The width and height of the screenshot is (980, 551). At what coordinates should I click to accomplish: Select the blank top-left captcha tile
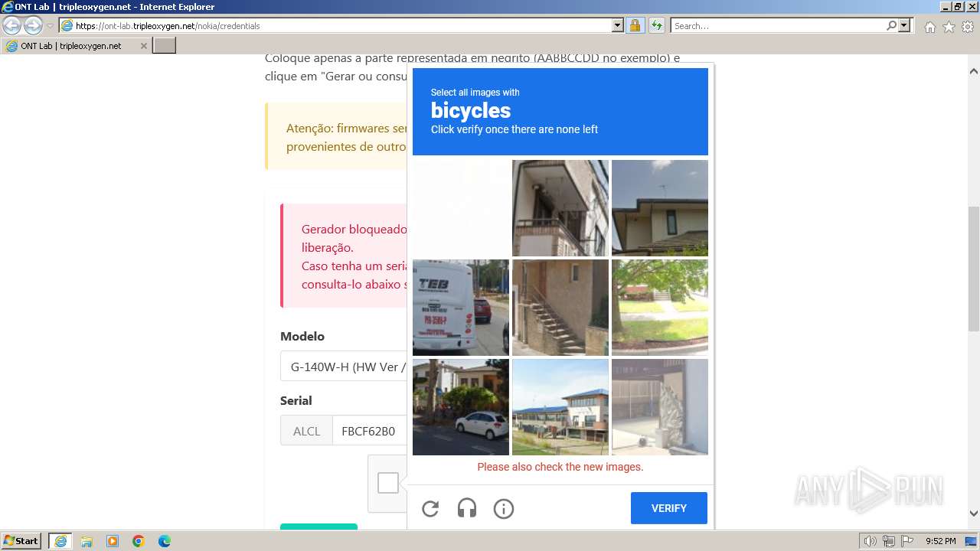pyautogui.click(x=461, y=208)
